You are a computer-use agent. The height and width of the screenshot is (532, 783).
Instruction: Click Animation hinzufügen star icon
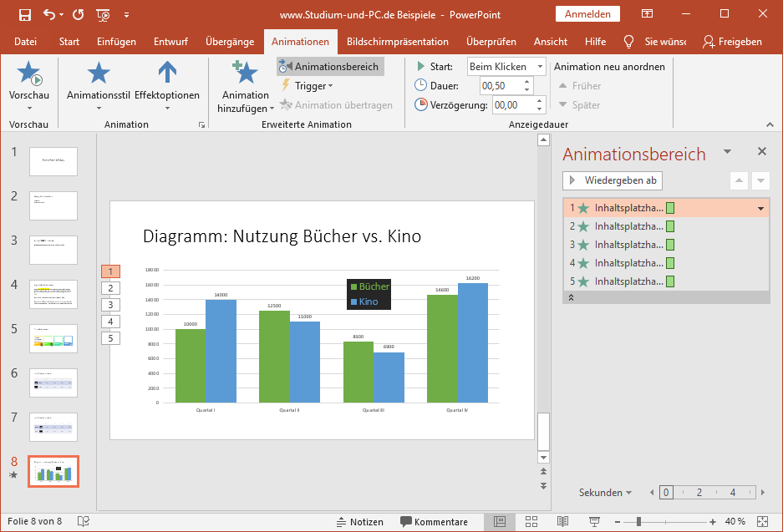[x=245, y=73]
